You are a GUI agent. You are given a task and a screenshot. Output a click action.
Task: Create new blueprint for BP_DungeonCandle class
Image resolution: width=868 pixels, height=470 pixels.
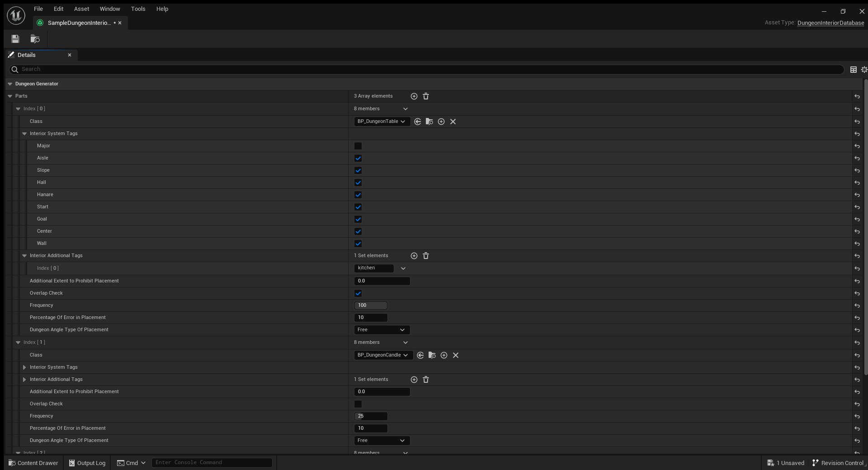pos(444,355)
